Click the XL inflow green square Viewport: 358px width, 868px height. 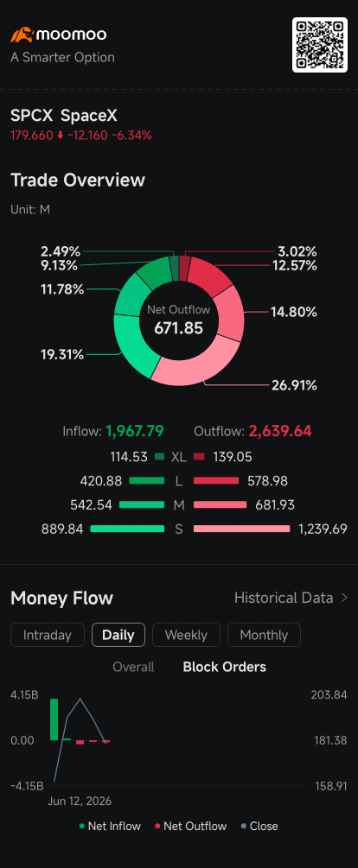point(160,457)
